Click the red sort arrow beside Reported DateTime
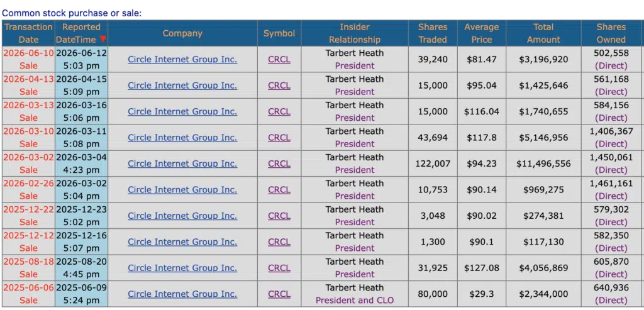Image resolution: width=644 pixels, height=310 pixels. [103, 40]
